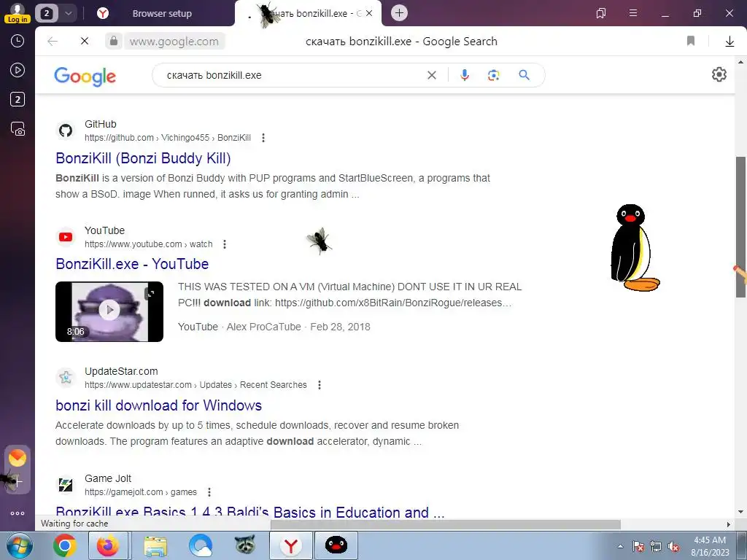Bookmark this page with the bookmark icon
Image resolution: width=747 pixels, height=560 pixels.
[x=691, y=42]
